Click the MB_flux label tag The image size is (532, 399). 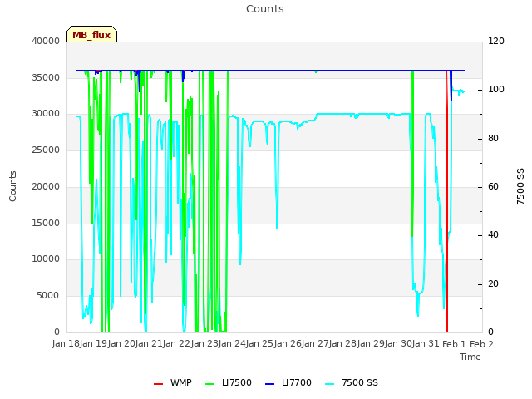[x=91, y=34]
